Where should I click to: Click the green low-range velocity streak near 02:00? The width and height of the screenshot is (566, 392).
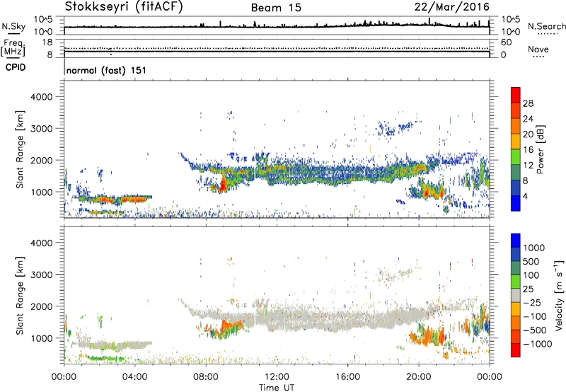[105, 359]
